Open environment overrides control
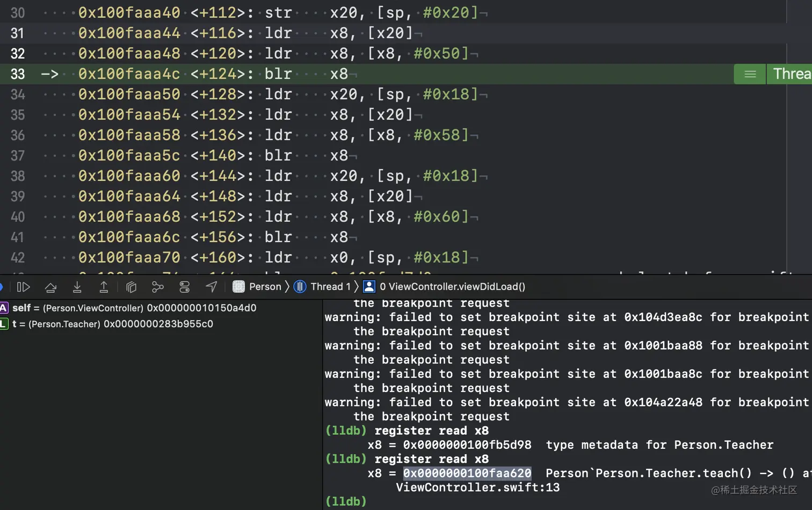Viewport: 812px width, 510px height. pyautogui.click(x=184, y=287)
